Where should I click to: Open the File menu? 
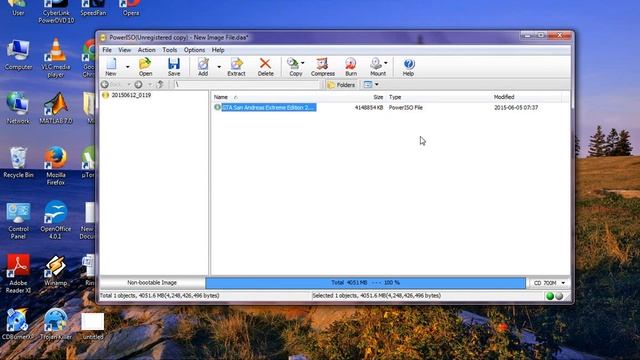[x=107, y=50]
